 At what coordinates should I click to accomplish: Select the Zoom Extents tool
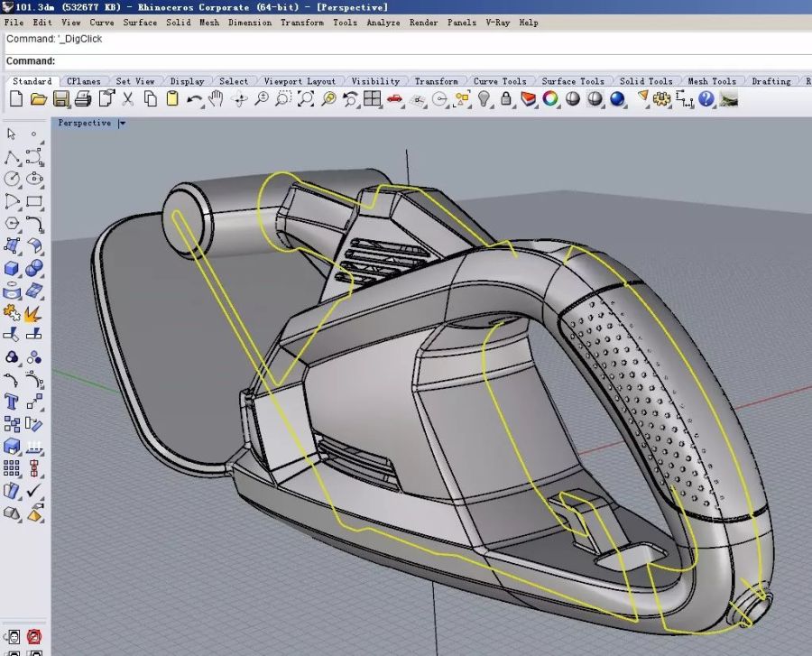coord(306,99)
